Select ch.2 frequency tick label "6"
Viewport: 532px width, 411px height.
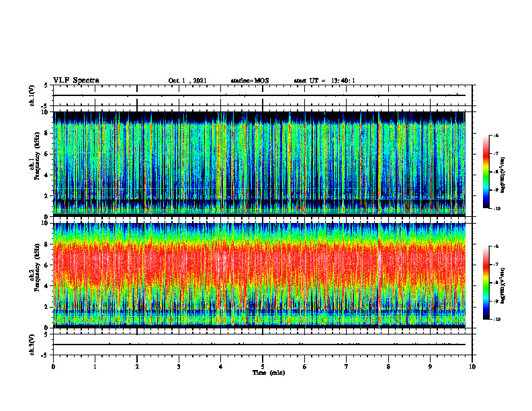click(x=47, y=265)
